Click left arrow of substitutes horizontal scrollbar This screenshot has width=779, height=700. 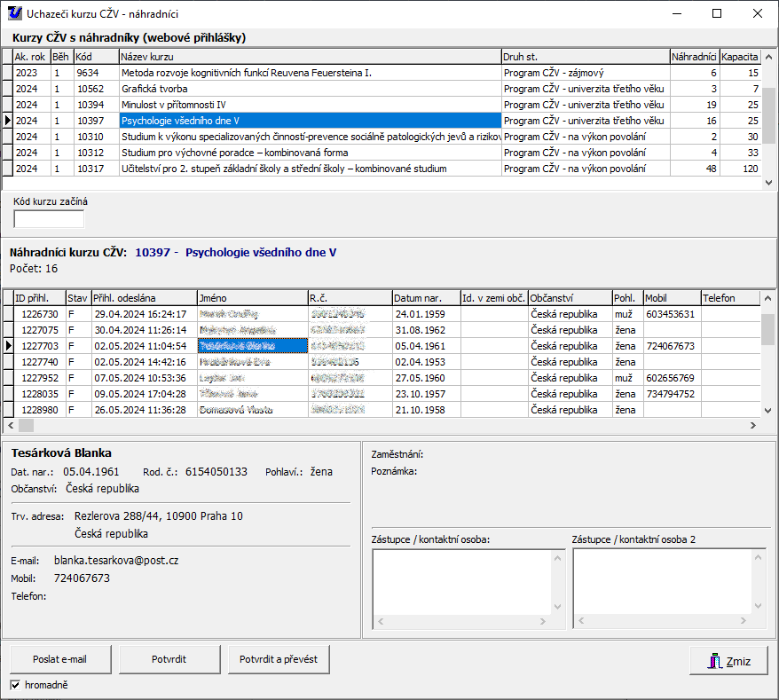pyautogui.click(x=9, y=426)
